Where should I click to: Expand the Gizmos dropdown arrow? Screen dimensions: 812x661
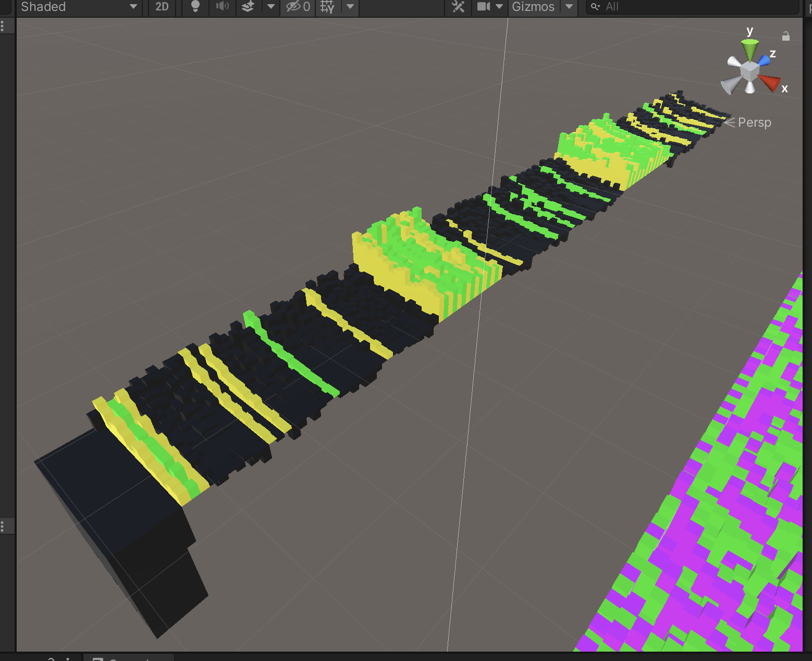point(569,7)
